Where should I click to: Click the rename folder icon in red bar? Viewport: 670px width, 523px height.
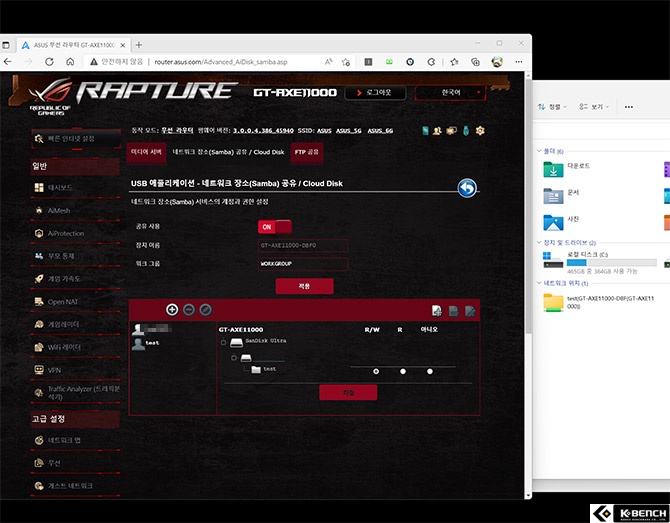[x=470, y=311]
